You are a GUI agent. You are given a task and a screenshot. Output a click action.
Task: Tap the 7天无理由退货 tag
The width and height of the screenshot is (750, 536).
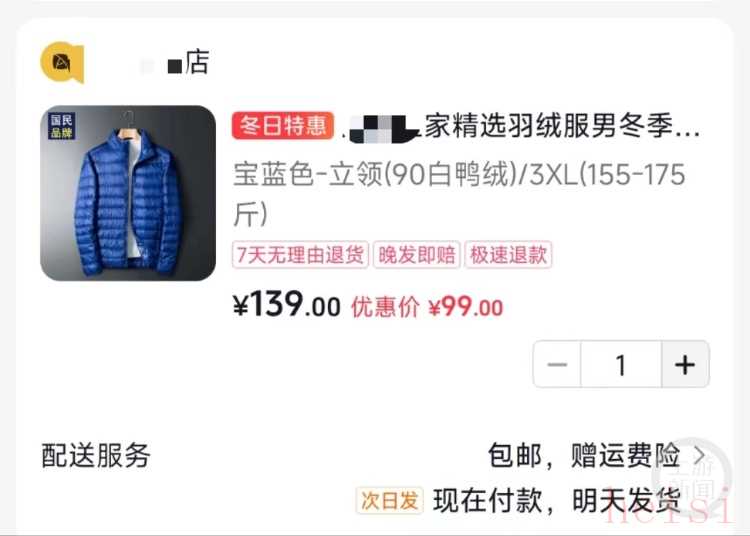pyautogui.click(x=300, y=255)
